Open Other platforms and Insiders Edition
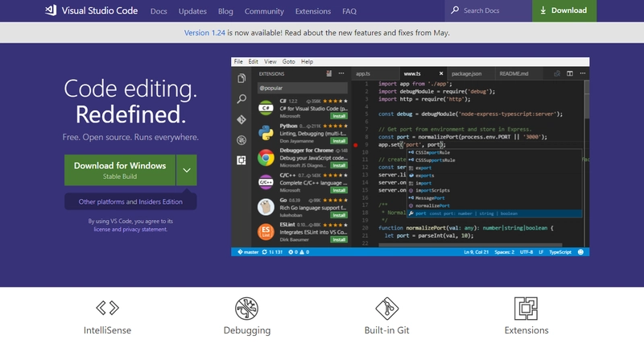644x344 pixels. [x=130, y=201]
